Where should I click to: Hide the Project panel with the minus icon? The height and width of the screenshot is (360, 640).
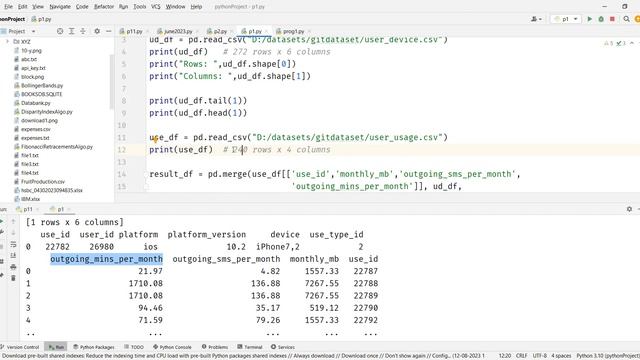tap(109, 31)
